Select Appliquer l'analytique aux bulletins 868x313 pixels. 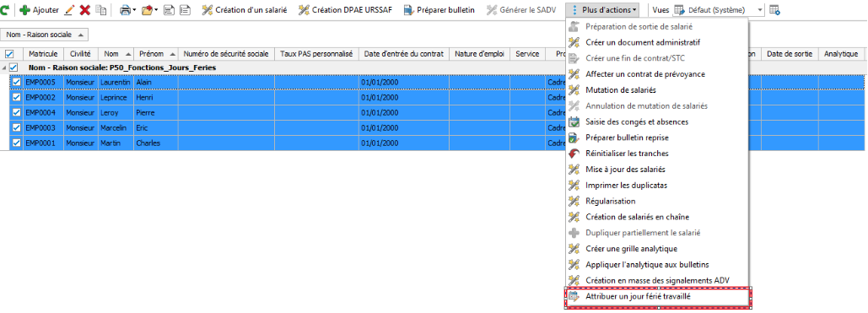pos(656,265)
